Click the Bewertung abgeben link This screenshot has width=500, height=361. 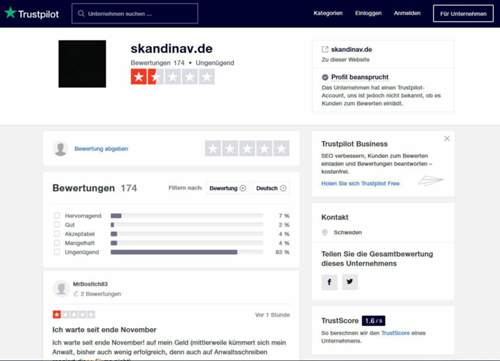[101, 149]
